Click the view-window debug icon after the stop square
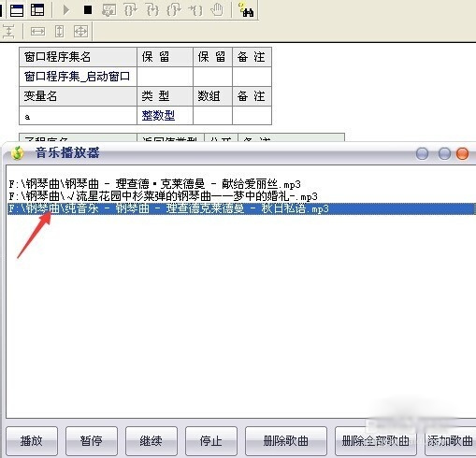 point(109,10)
